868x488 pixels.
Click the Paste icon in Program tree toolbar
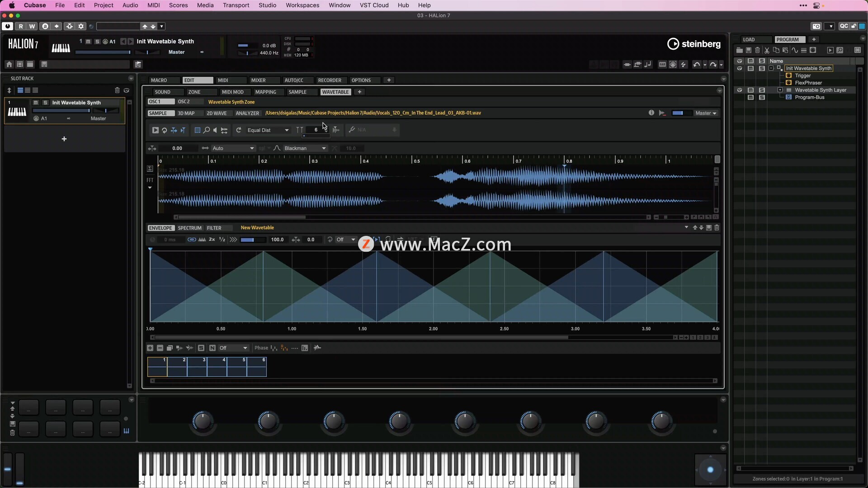pyautogui.click(x=785, y=50)
